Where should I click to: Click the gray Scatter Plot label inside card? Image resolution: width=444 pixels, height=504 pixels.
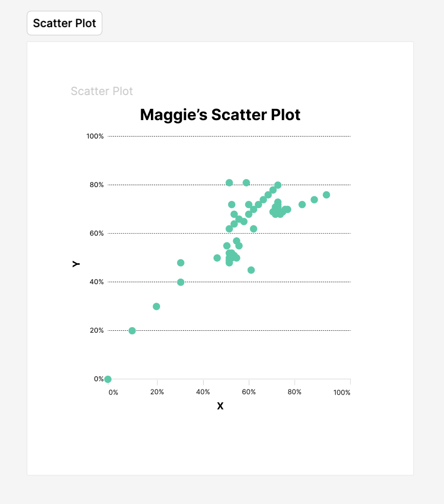coord(102,91)
